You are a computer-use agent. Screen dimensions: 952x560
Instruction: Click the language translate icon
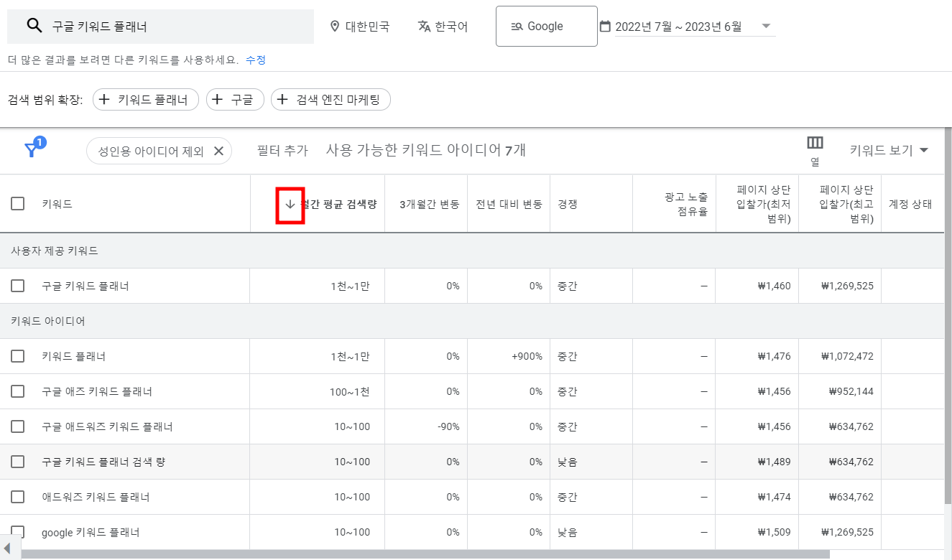coord(424,27)
